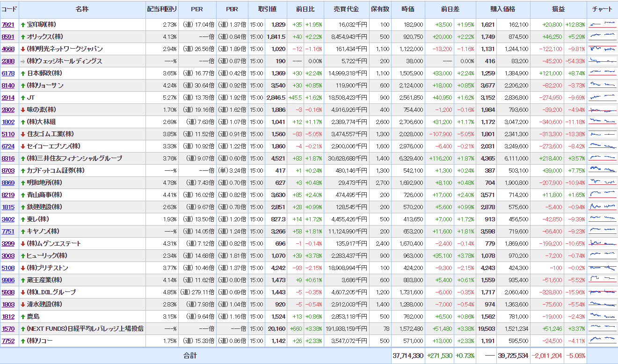Click the red down arrow beside (株)ブリヂストン

coord(23,268)
